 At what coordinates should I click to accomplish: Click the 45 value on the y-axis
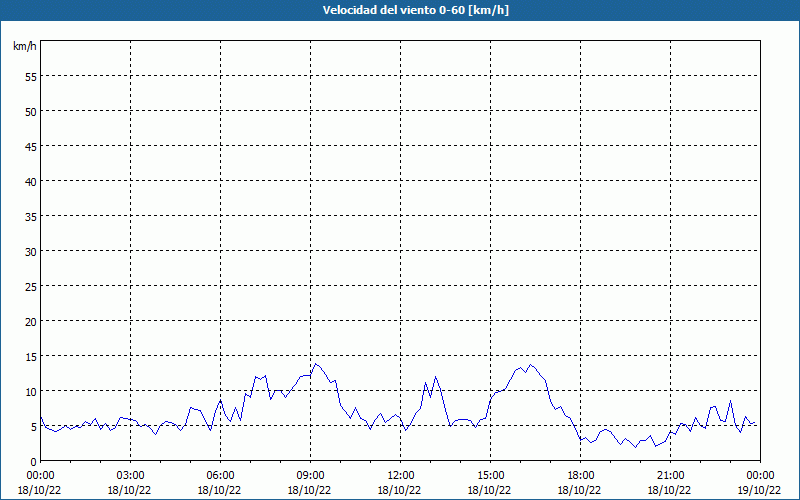(31, 146)
